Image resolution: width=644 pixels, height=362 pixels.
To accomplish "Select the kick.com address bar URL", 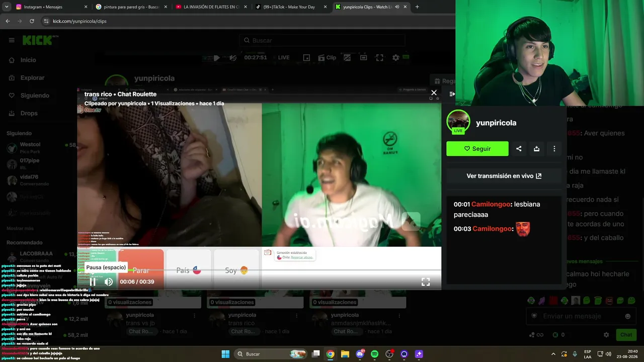I will coord(79,21).
